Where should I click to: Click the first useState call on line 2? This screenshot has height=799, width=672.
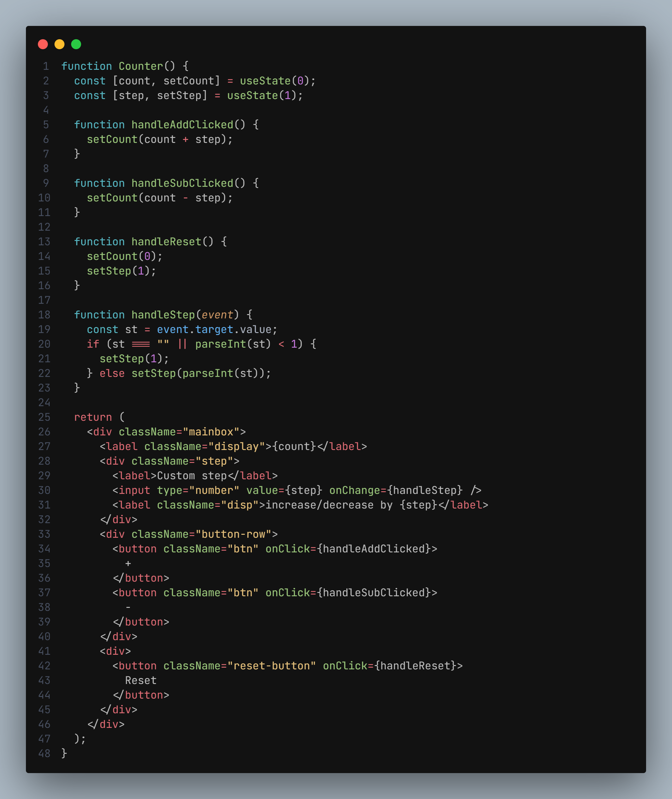click(265, 81)
